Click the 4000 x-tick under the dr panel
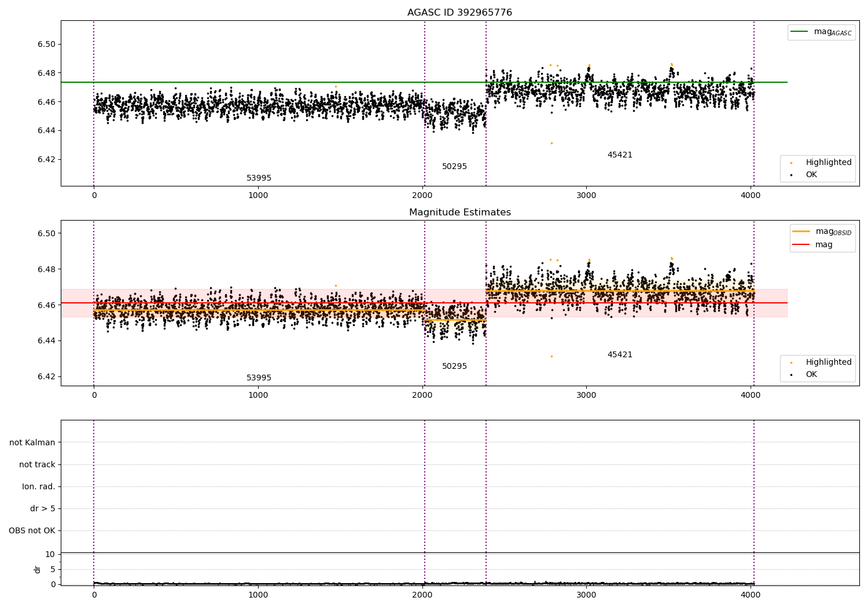This screenshot has width=868, height=608. [x=751, y=595]
